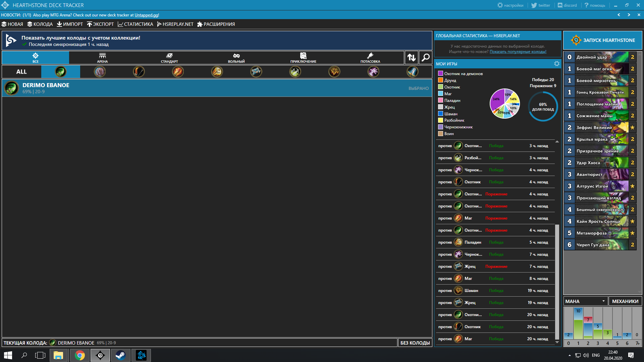
Task: Expand the МАНА dropdown
Action: pyautogui.click(x=585, y=301)
